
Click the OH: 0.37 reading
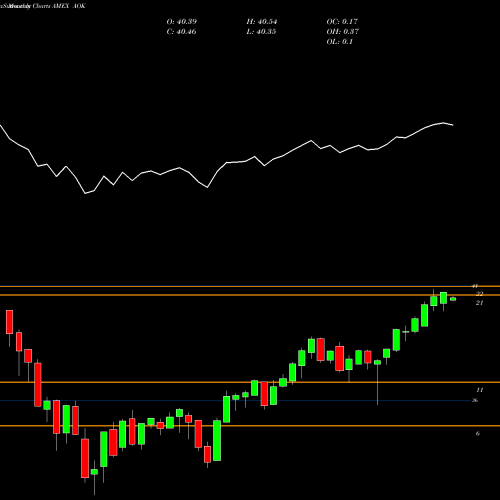pyautogui.click(x=343, y=32)
